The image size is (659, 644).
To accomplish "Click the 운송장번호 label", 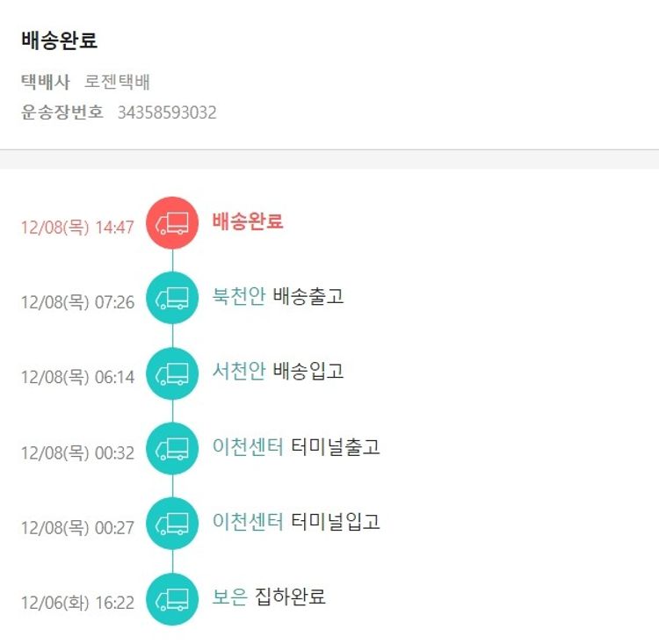I will (62, 112).
